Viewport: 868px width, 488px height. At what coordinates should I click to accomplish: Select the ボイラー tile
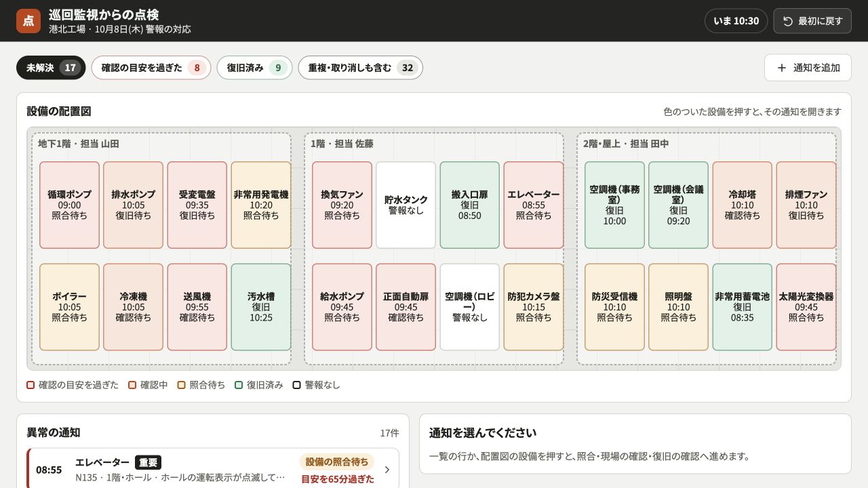click(x=70, y=307)
